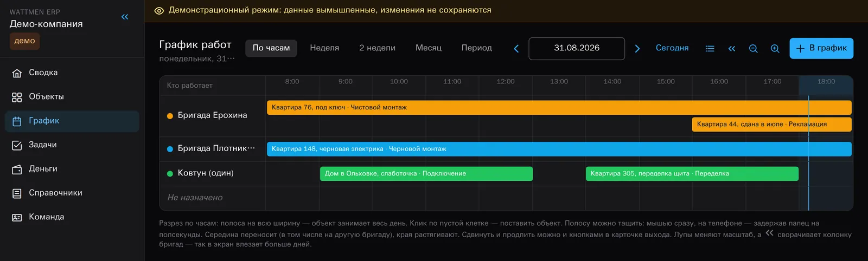
Task: Click the Не назначено row label
Action: (195, 198)
